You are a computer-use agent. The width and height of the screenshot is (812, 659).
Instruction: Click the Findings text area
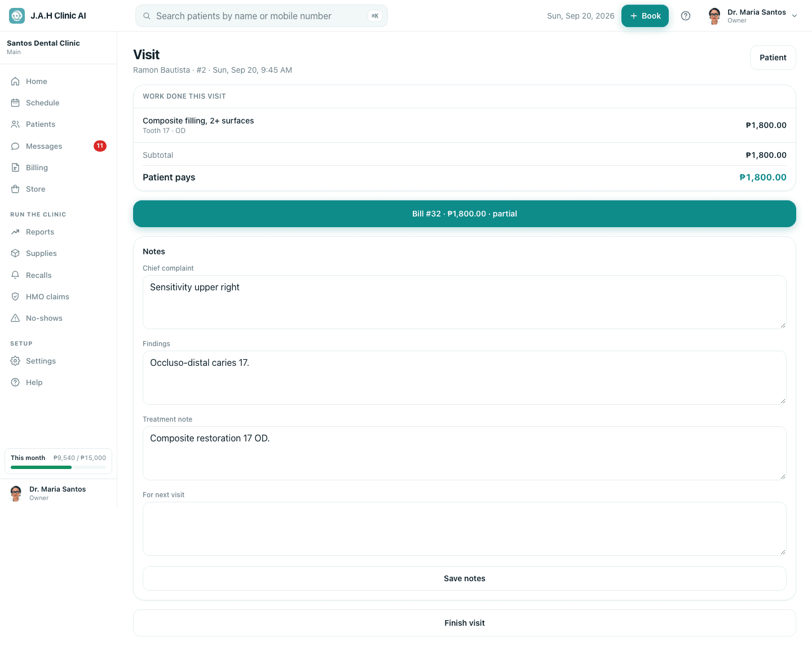click(x=465, y=378)
